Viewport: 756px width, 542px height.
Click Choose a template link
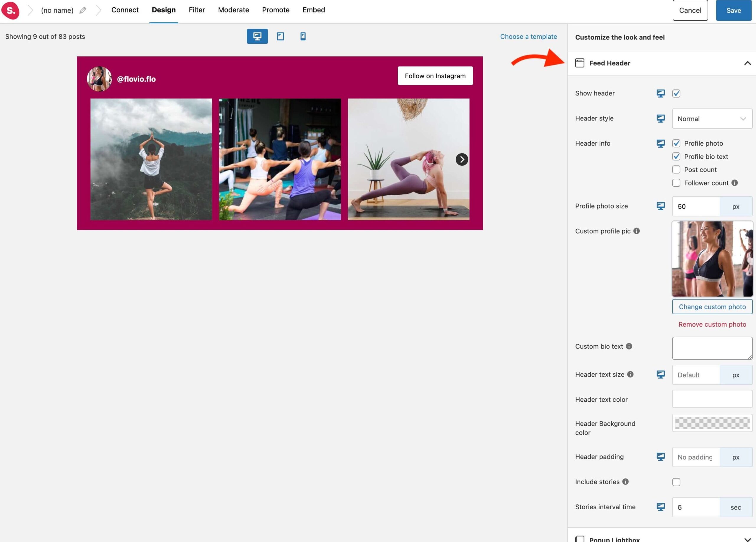point(528,37)
